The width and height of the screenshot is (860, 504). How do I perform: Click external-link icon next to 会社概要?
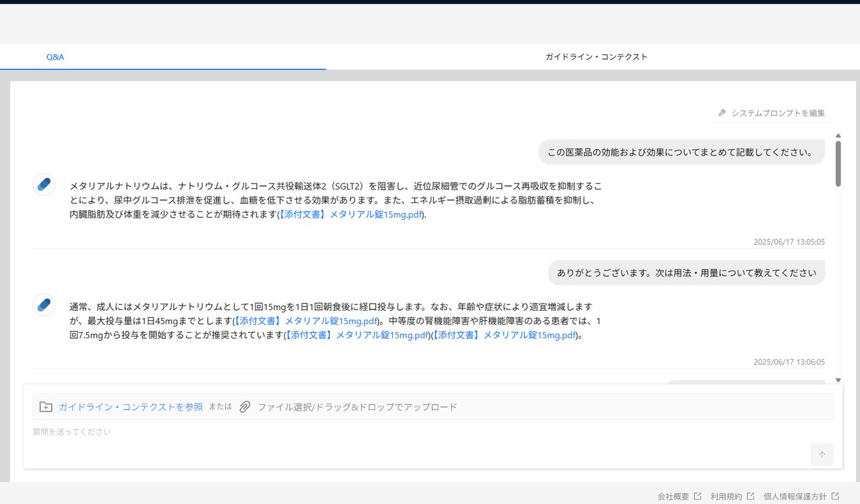(x=697, y=496)
